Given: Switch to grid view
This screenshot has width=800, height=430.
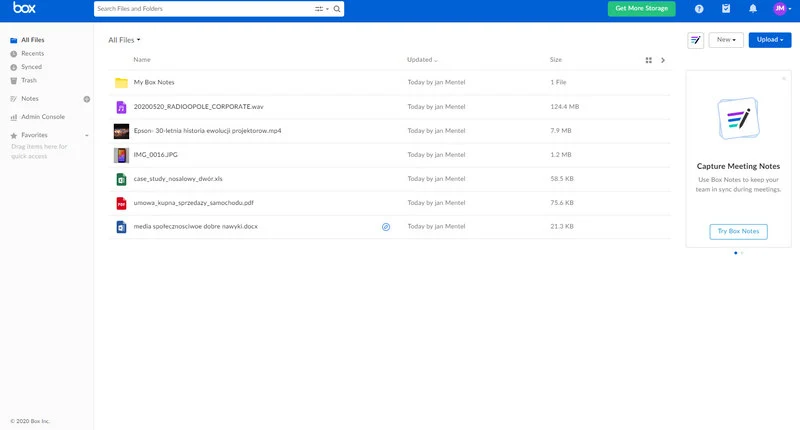Looking at the screenshot, I should 648,60.
